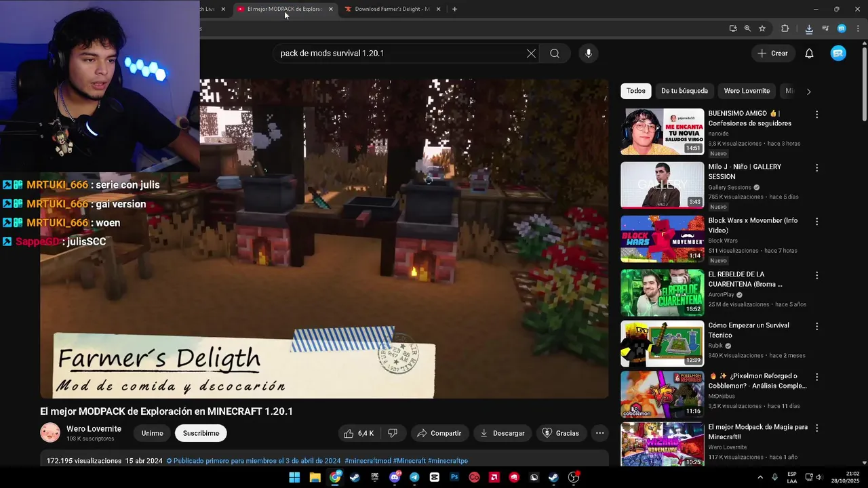The width and height of the screenshot is (868, 488).
Task: Close the Download Farmer's Delight tab
Action: [x=438, y=9]
